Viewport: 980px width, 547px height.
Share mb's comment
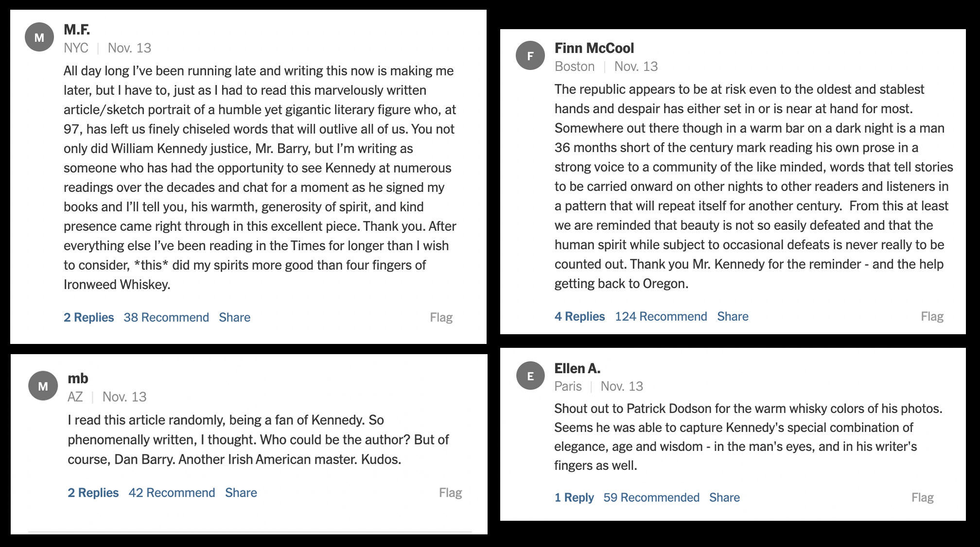(241, 493)
